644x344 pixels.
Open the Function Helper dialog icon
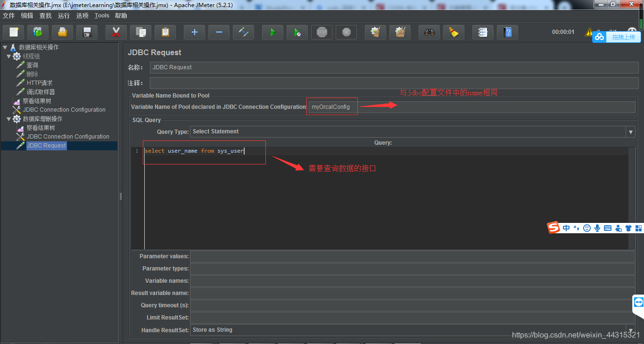pyautogui.click(x=483, y=32)
